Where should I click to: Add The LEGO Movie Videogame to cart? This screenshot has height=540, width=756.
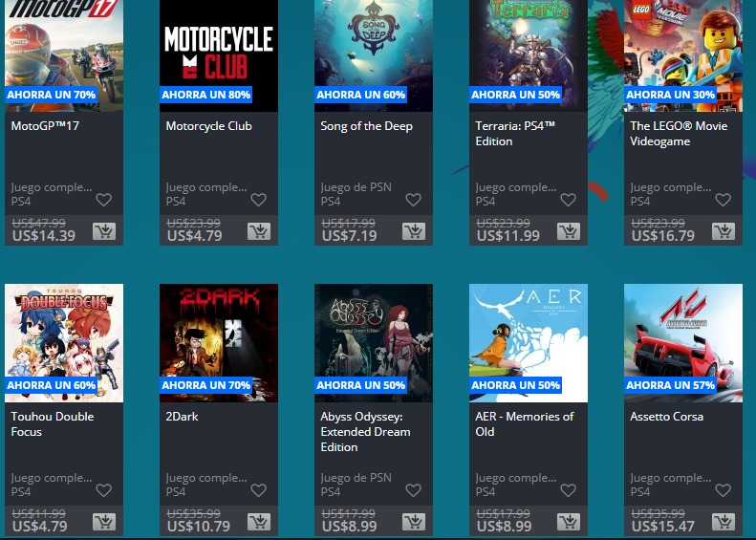coord(724,232)
